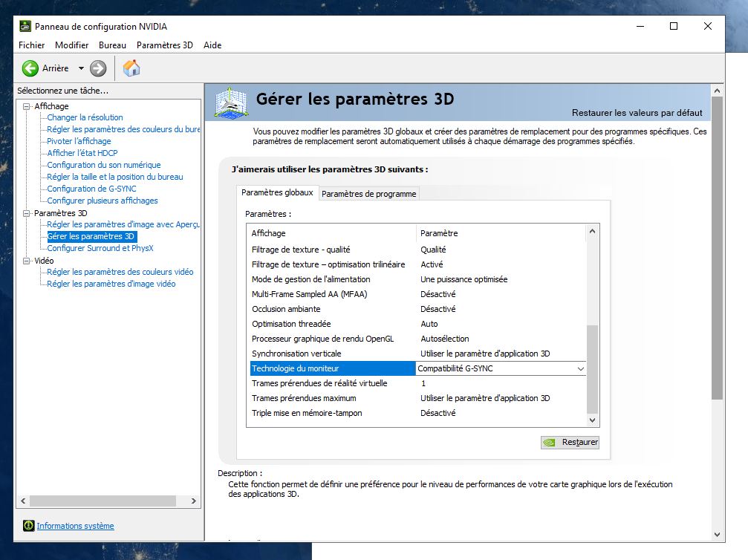Click the green Arrière back arrow

[30, 68]
